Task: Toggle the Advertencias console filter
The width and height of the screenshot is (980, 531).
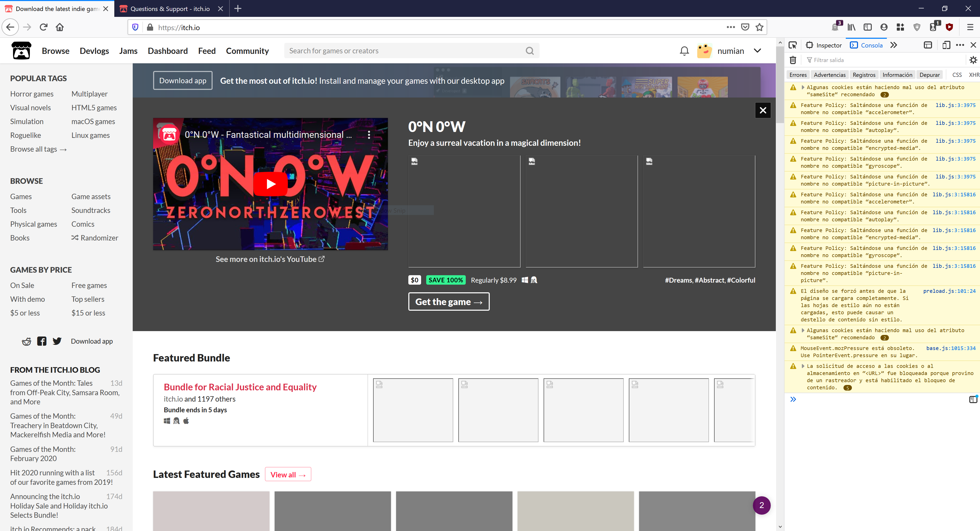Action: click(x=829, y=75)
